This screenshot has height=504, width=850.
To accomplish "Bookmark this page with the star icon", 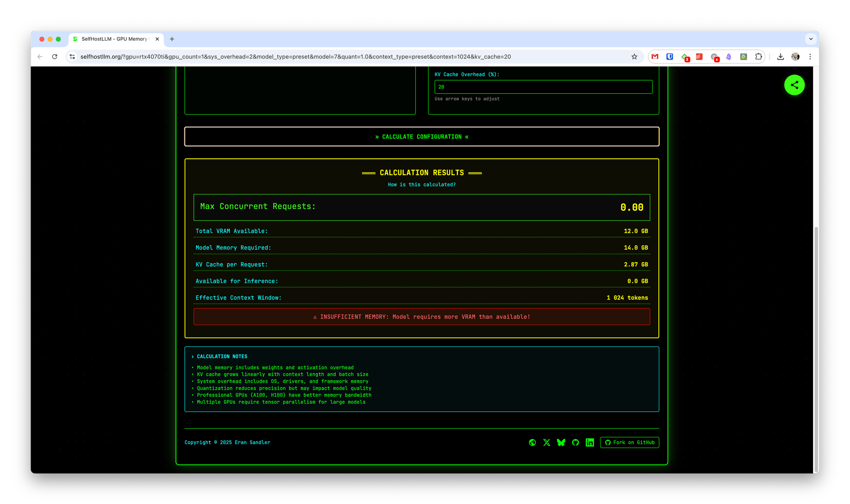I will (x=634, y=56).
